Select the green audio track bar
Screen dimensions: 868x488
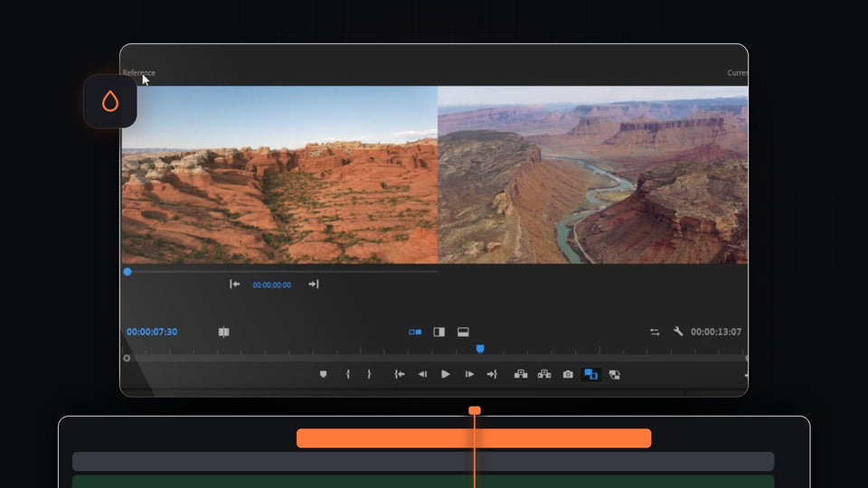(x=423, y=482)
